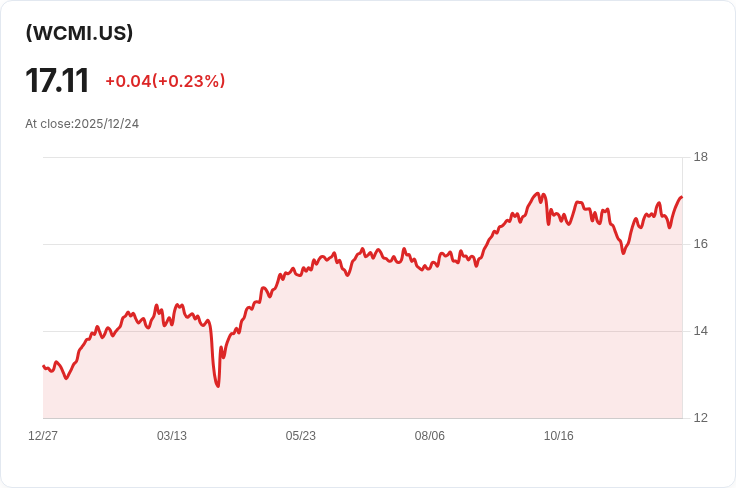
Task: Click the 16 y-axis price label
Action: (701, 244)
